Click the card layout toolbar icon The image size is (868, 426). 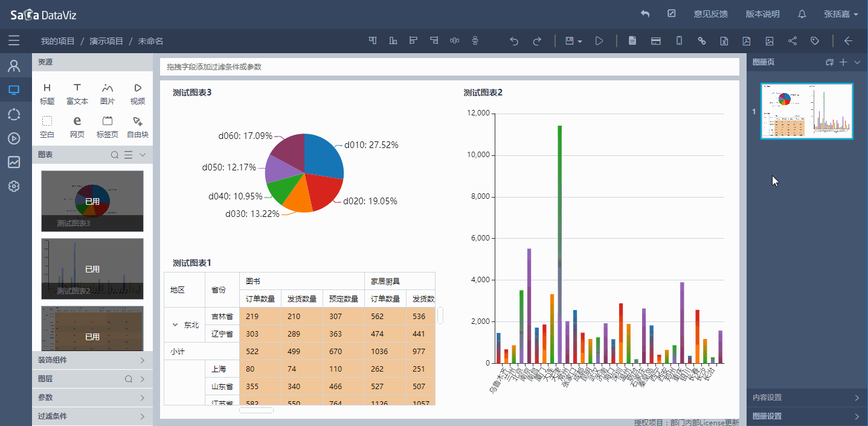click(655, 41)
